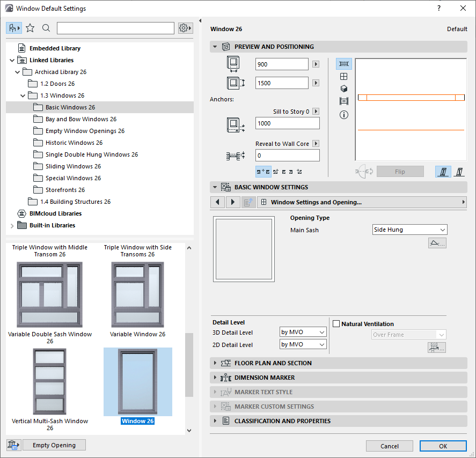The image size is (476, 458).
Task: Toggle the floor plan preview button
Action: point(344,64)
